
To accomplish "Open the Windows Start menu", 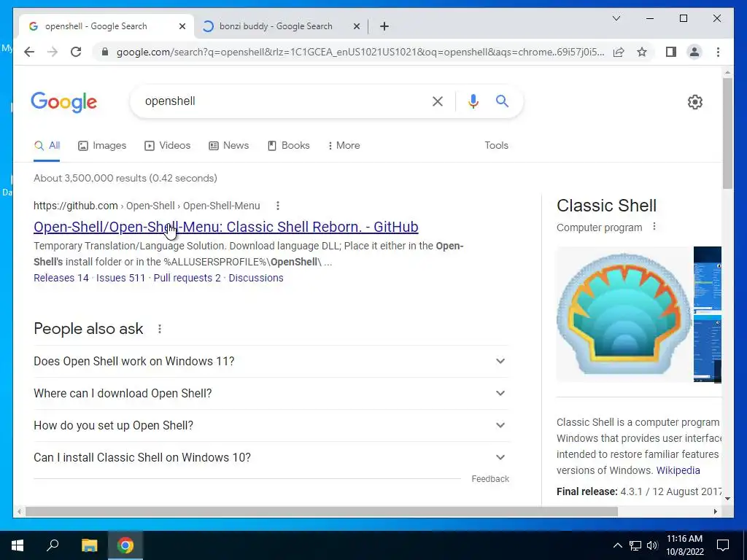I will [18, 545].
